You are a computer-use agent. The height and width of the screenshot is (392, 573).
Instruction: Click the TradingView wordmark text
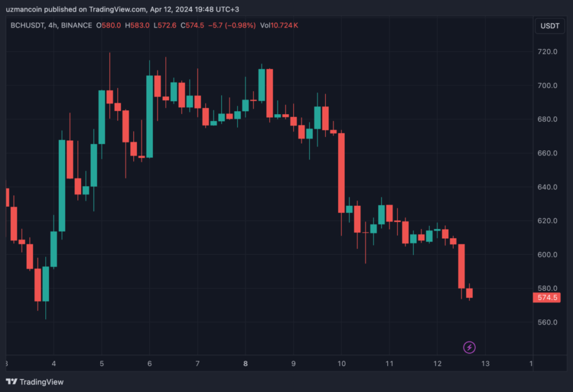(41, 382)
